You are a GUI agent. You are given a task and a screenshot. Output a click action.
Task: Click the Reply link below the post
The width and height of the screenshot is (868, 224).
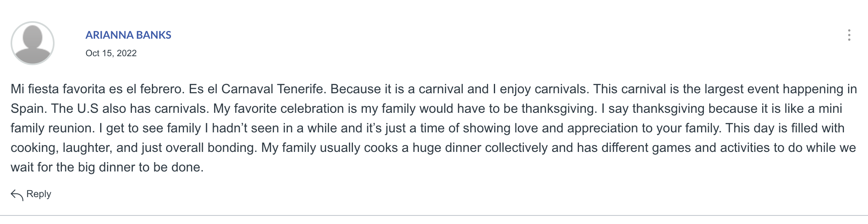pos(39,194)
